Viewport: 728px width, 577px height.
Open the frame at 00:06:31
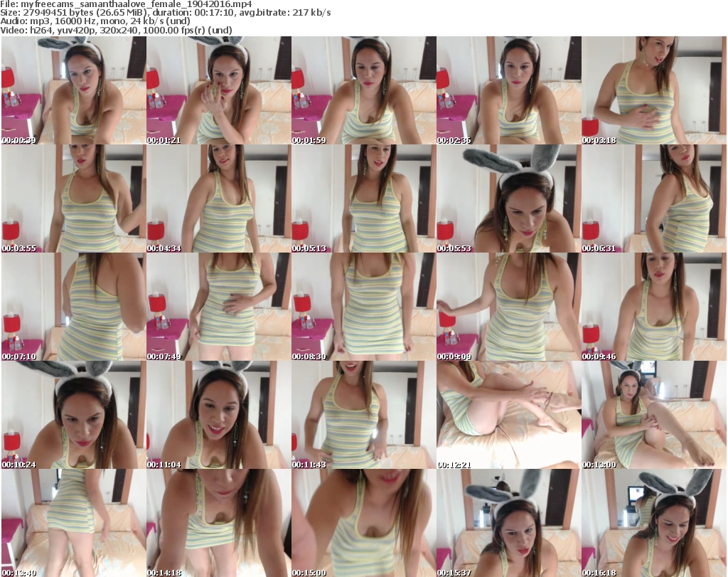[654, 198]
